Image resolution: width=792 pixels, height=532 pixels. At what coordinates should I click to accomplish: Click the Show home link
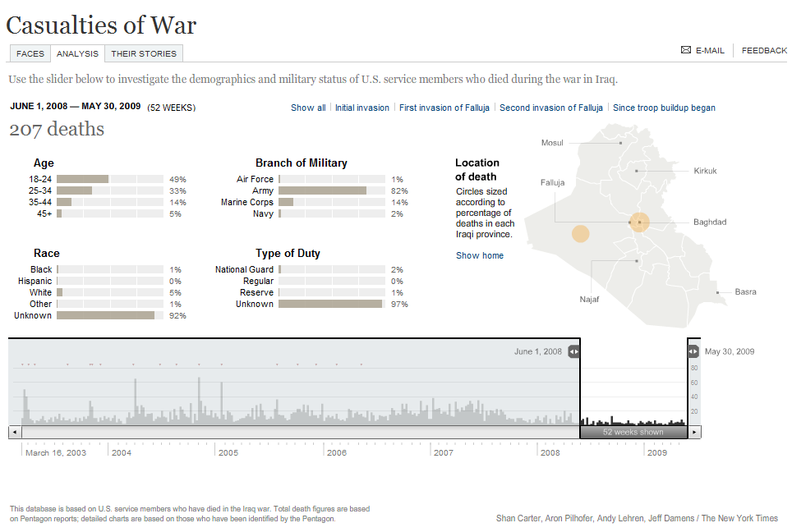click(x=480, y=255)
